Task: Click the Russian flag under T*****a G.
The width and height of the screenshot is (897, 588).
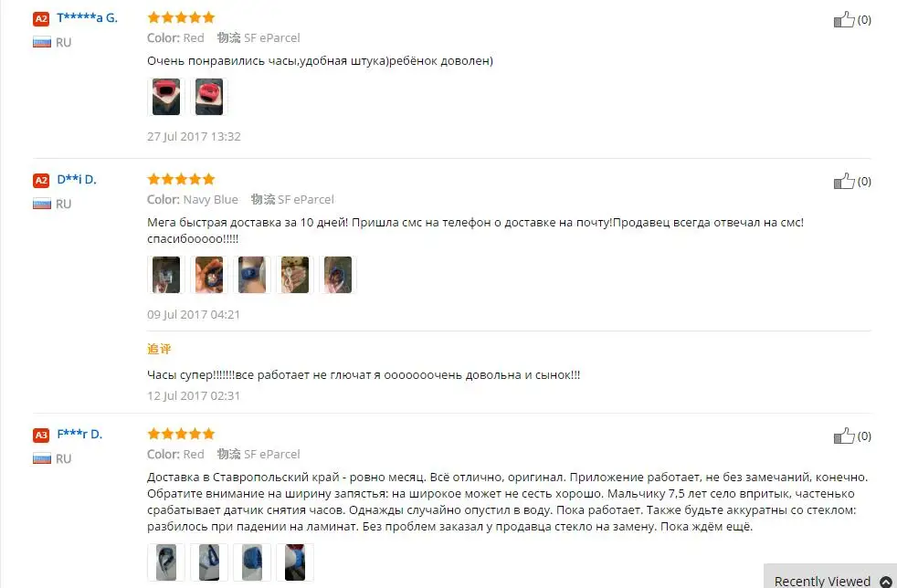Action: 42,42
